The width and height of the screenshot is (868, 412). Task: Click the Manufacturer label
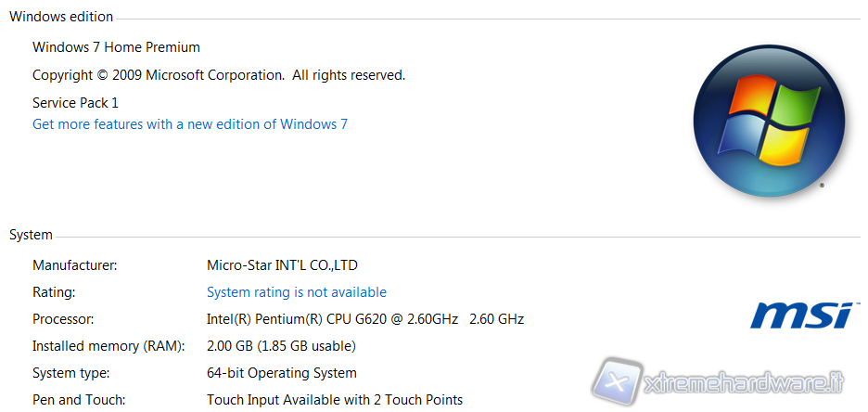coord(75,265)
